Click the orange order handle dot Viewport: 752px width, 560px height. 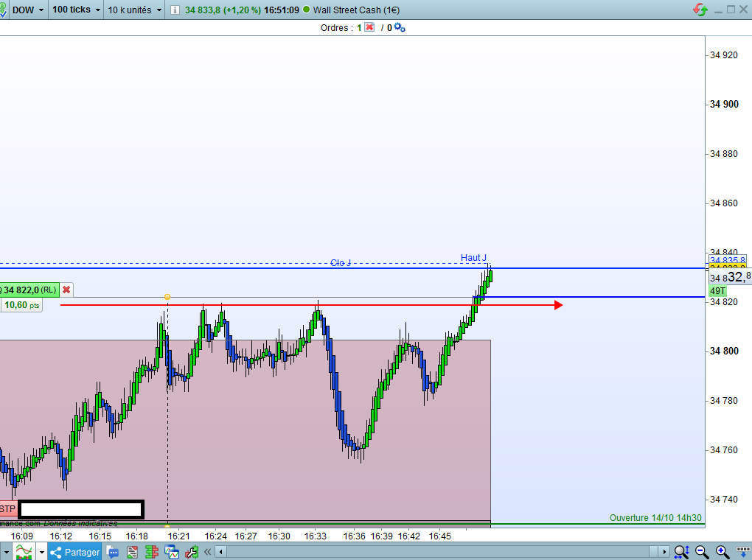[x=167, y=297]
